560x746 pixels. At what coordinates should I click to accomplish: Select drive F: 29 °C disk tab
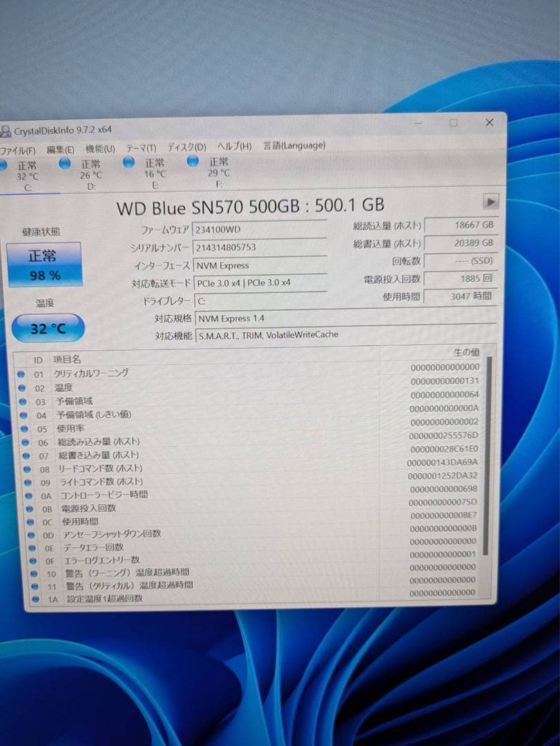(212, 172)
